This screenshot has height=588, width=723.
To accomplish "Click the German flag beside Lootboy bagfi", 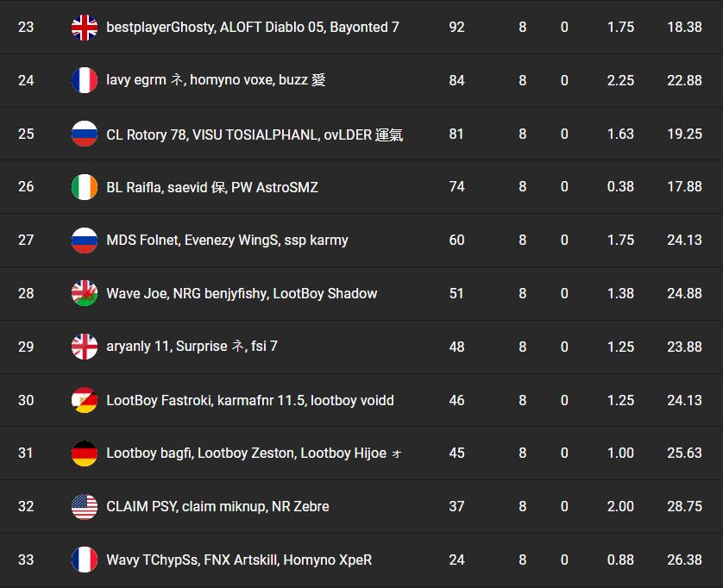I will tap(85, 454).
